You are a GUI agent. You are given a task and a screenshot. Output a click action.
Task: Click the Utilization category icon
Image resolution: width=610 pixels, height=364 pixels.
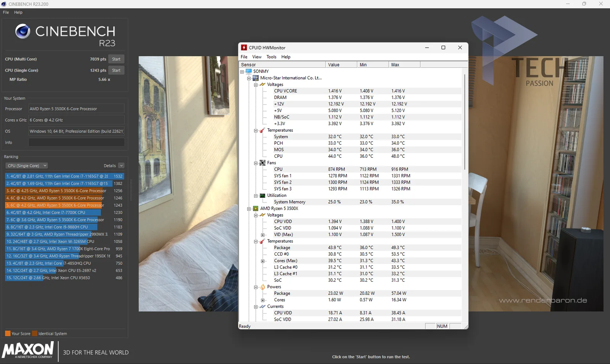262,195
